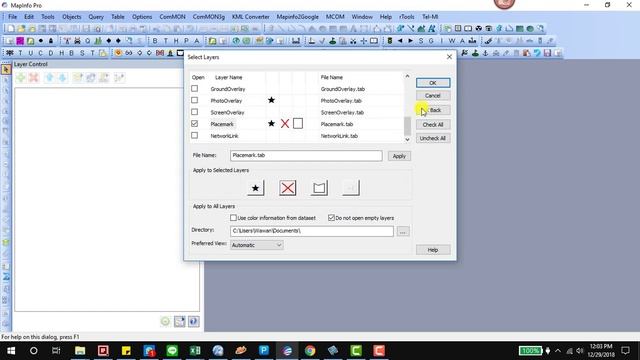Open the KML Converter menu
Screen dimensions: 640x360
coord(251,17)
